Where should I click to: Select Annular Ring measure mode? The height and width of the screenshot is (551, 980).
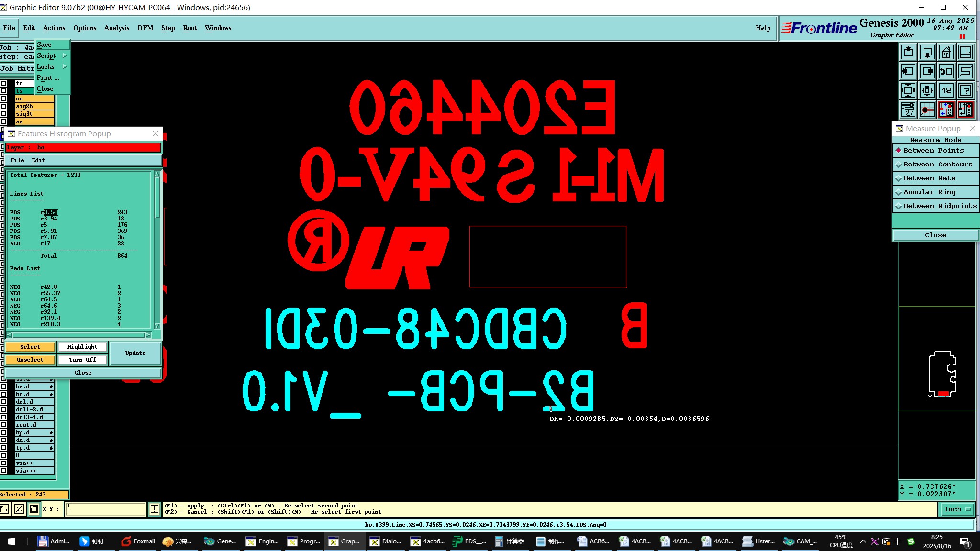935,192
